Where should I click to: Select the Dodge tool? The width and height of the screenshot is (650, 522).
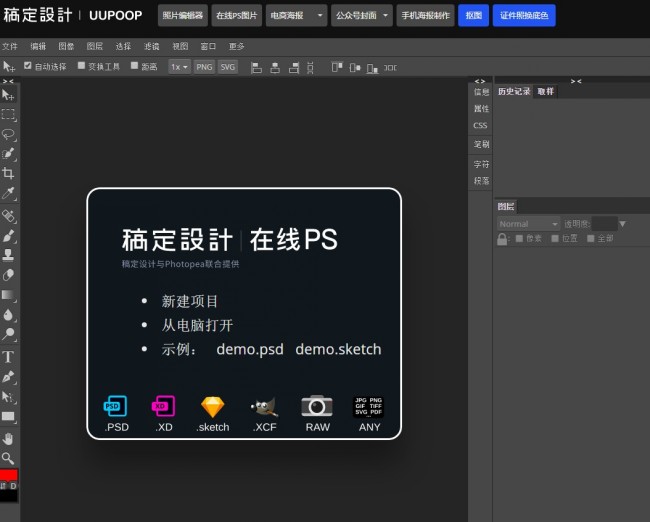[x=8, y=334]
